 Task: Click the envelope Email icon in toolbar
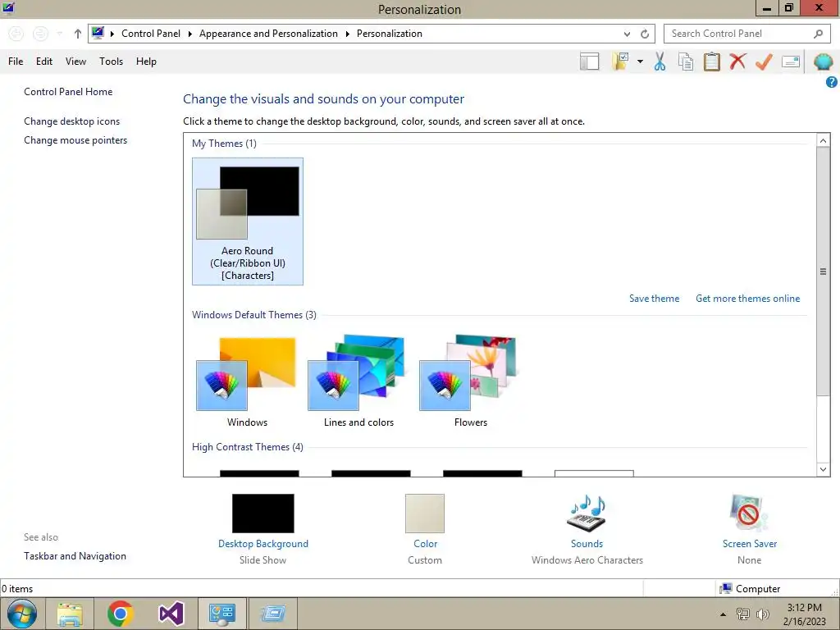[791, 62]
